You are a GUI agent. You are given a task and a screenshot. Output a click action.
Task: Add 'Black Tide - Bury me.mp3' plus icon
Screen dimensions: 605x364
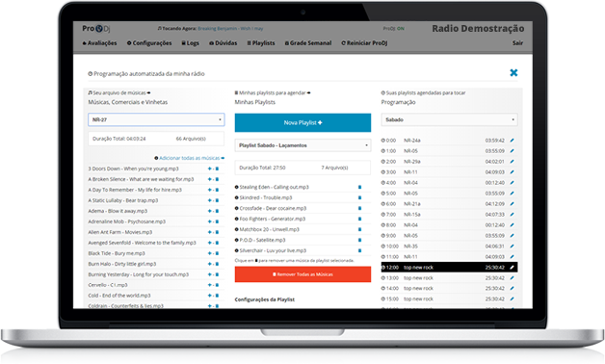pyautogui.click(x=210, y=253)
